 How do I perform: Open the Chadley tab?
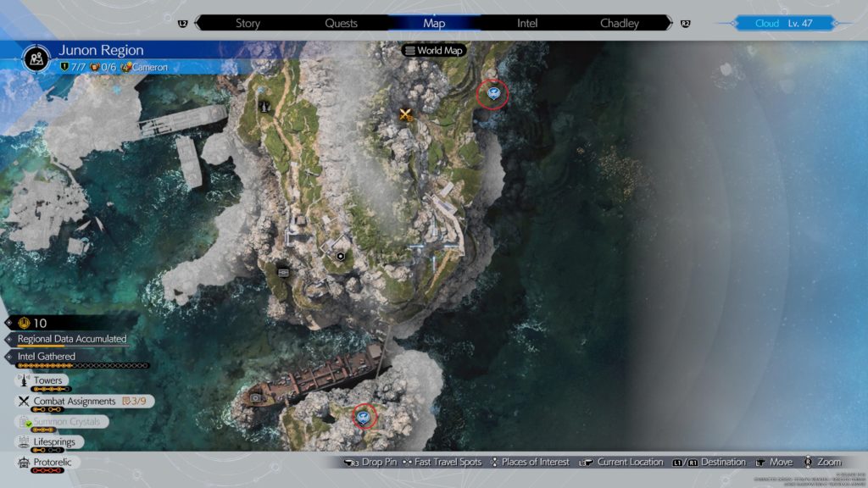619,23
